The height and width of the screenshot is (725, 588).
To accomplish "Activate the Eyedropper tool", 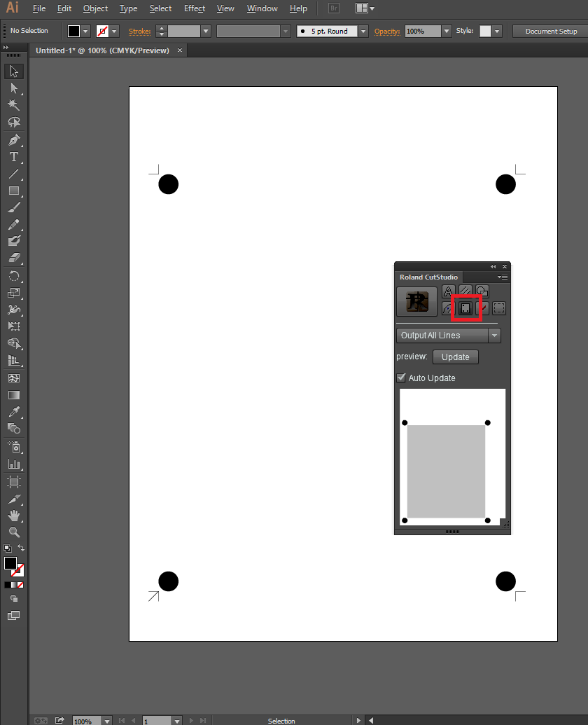I will coord(13,411).
